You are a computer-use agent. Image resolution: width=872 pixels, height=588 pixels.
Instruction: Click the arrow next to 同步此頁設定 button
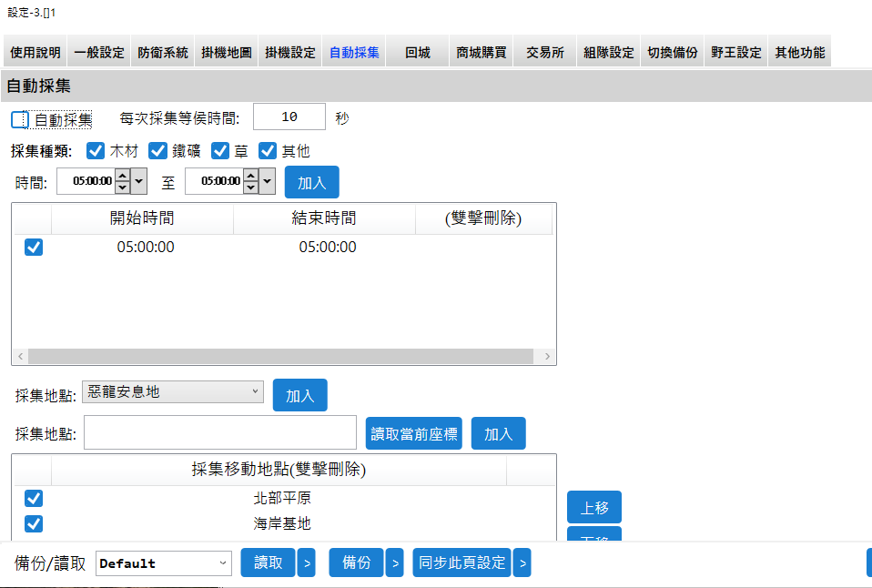click(x=522, y=563)
